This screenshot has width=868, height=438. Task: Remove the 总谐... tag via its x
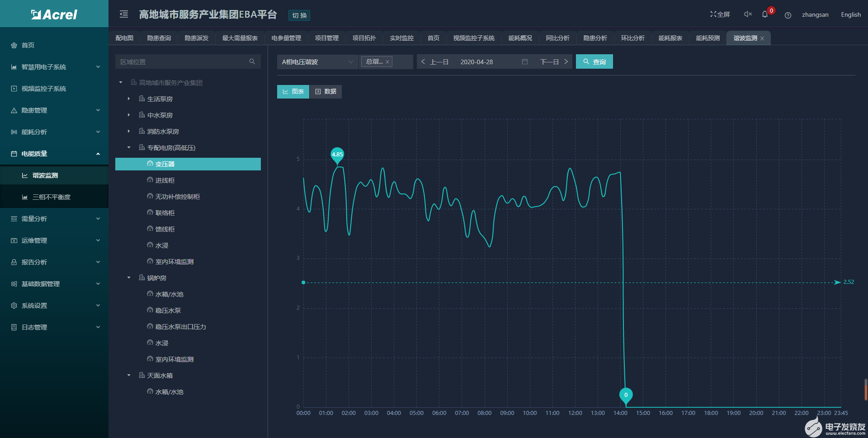click(387, 62)
